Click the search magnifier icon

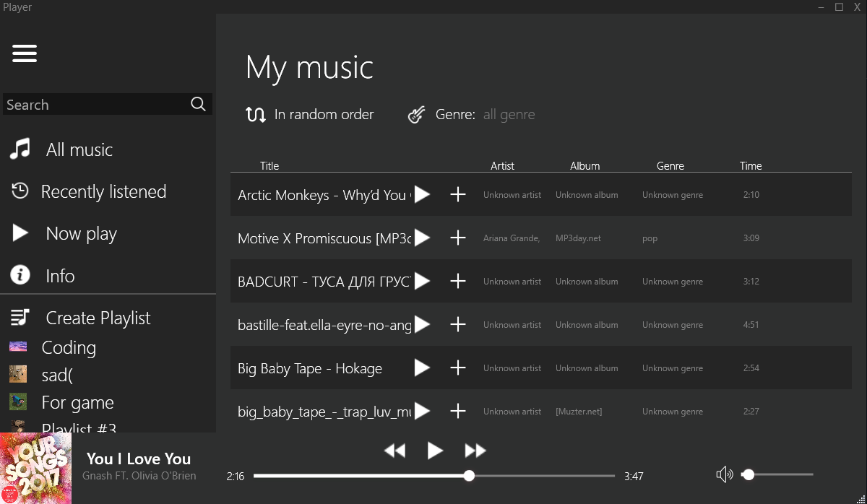(197, 104)
